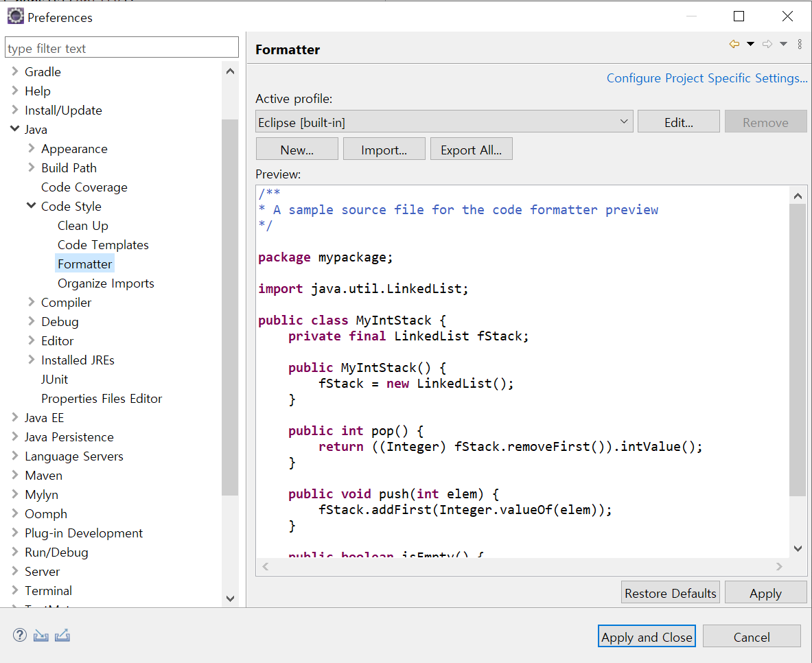This screenshot has height=663, width=812.
Task: Click the export preferences icon at bottom
Action: [x=62, y=635]
